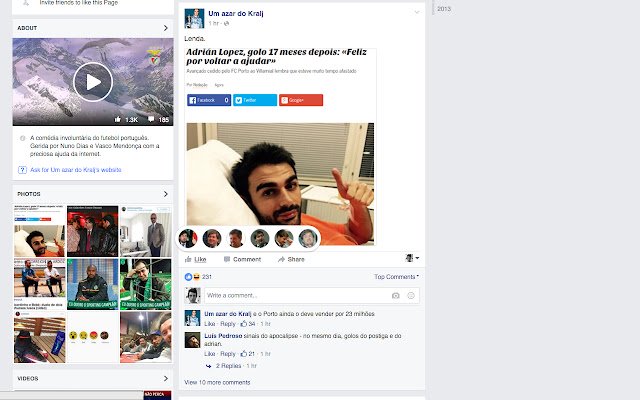Screen dimensions: 640x400
Task: Open the photo of football boots on floor
Action: [x=39, y=337]
